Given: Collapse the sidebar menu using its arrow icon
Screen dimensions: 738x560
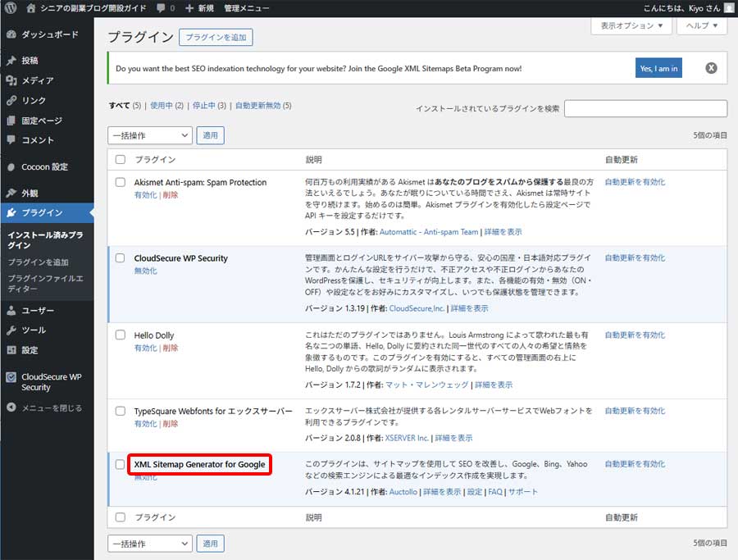Looking at the screenshot, I should (x=11, y=407).
